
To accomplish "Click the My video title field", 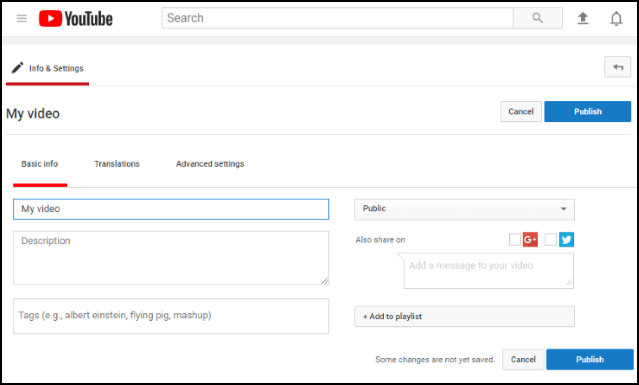I will 171,209.
